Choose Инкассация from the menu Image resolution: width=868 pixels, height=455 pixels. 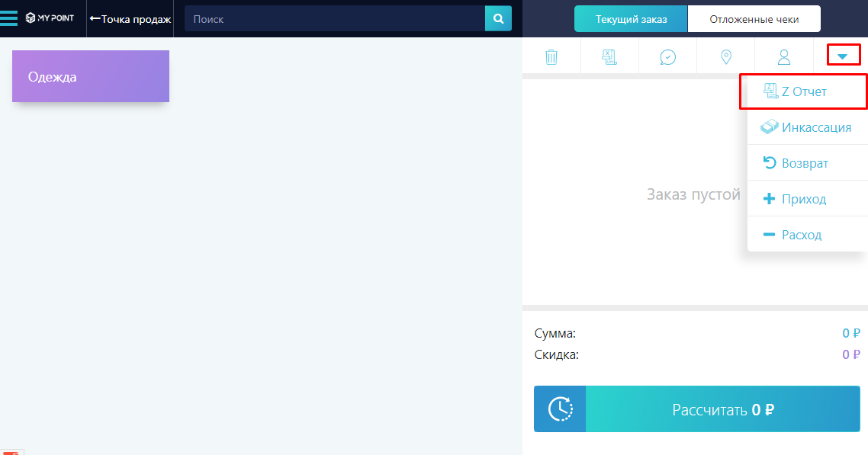(808, 127)
